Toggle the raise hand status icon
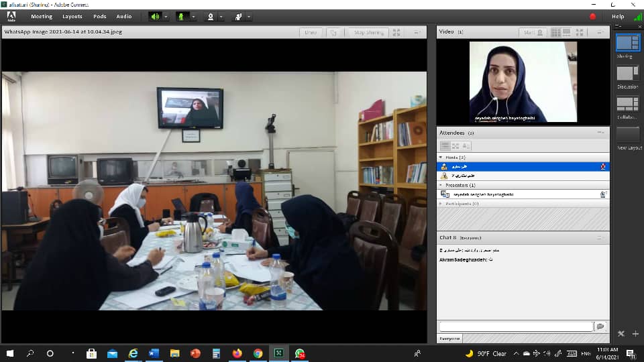 click(238, 16)
